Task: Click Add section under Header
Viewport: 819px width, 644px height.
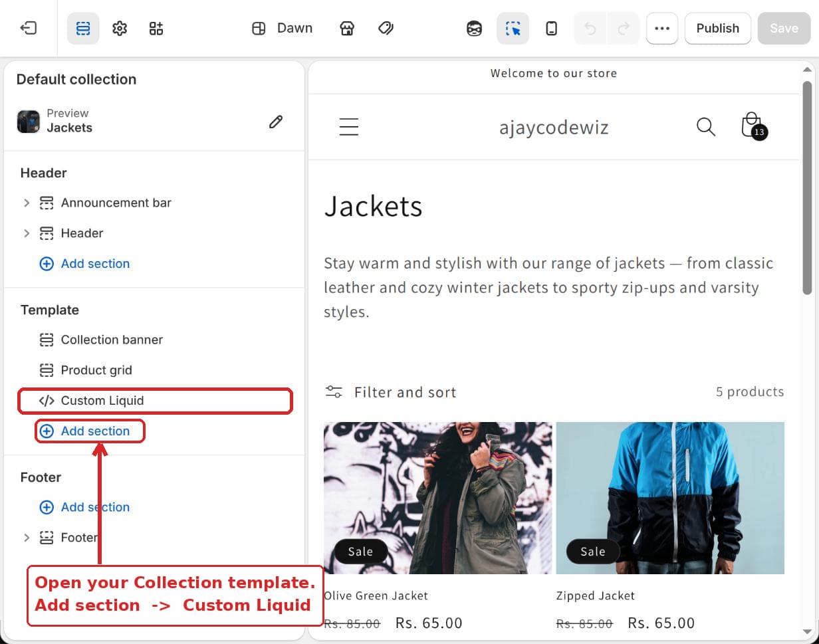Action: coord(85,264)
